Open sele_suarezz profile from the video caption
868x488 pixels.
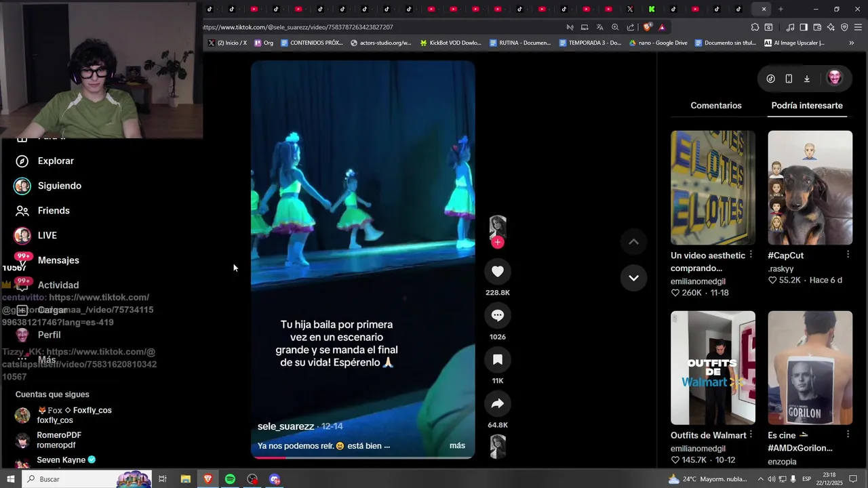pyautogui.click(x=285, y=426)
